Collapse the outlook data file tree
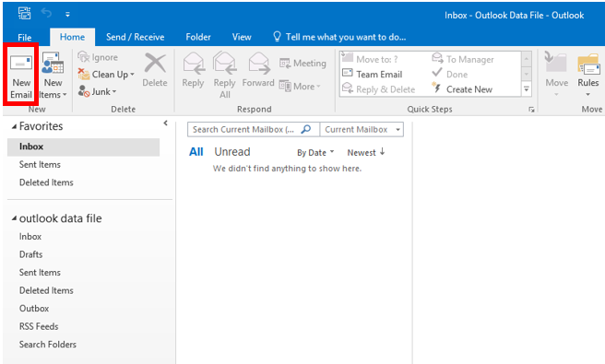Viewport: 605px width, 364px height. tap(14, 218)
